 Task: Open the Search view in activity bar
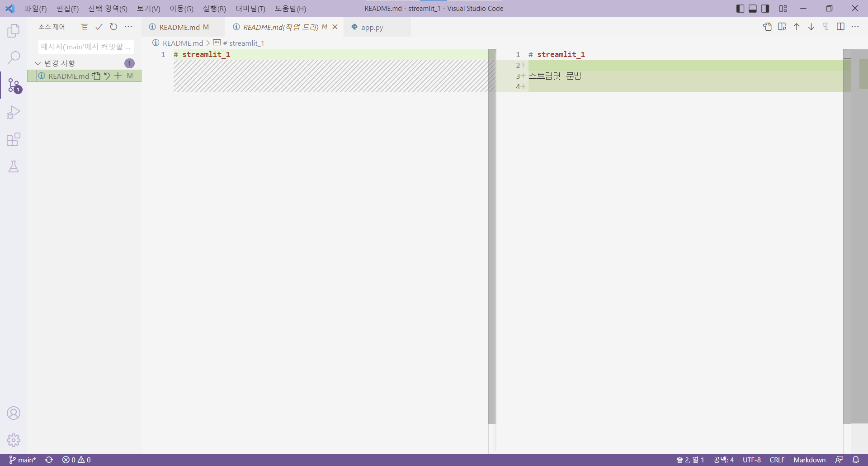click(x=14, y=57)
